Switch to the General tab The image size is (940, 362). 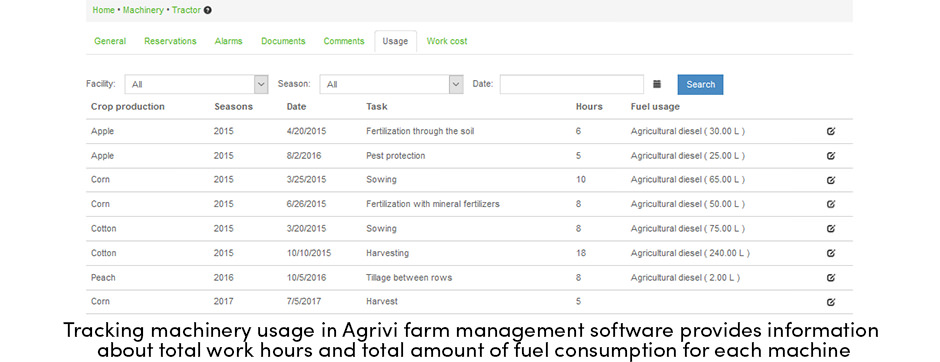click(110, 41)
